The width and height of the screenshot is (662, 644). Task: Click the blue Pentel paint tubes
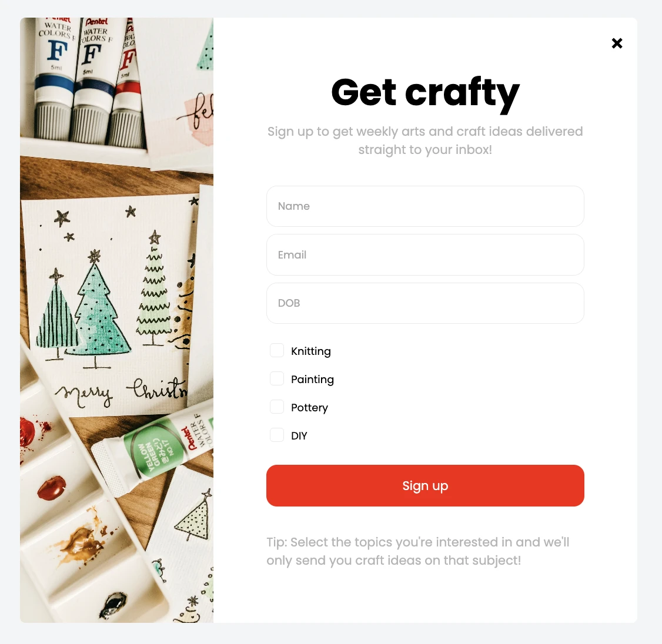coord(74,80)
